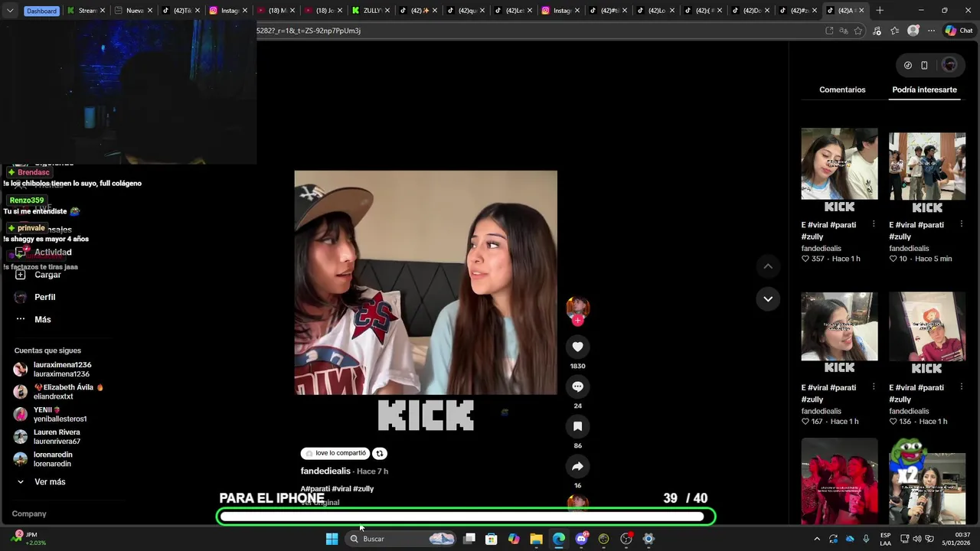Click the phone app icon in TikTok header
Image resolution: width=980 pixels, height=551 pixels.
point(924,65)
